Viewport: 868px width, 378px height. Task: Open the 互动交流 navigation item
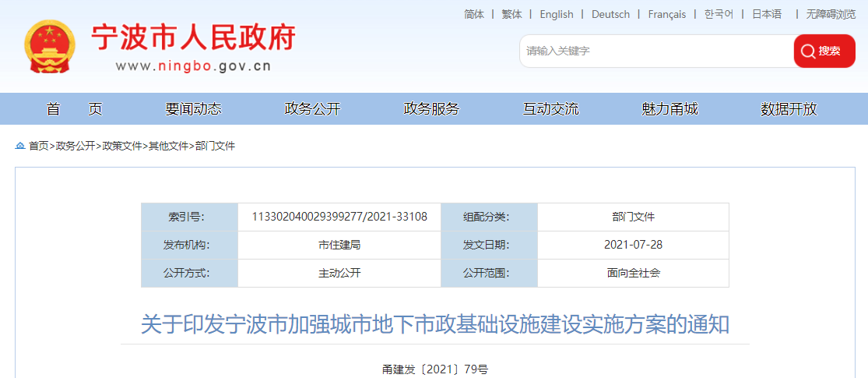[551, 109]
